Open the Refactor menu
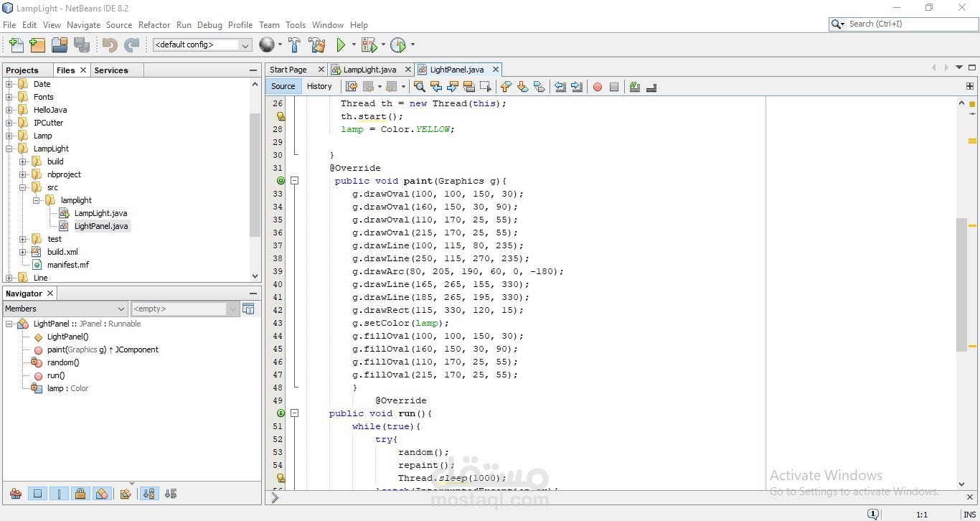This screenshot has width=980, height=521. pos(154,24)
